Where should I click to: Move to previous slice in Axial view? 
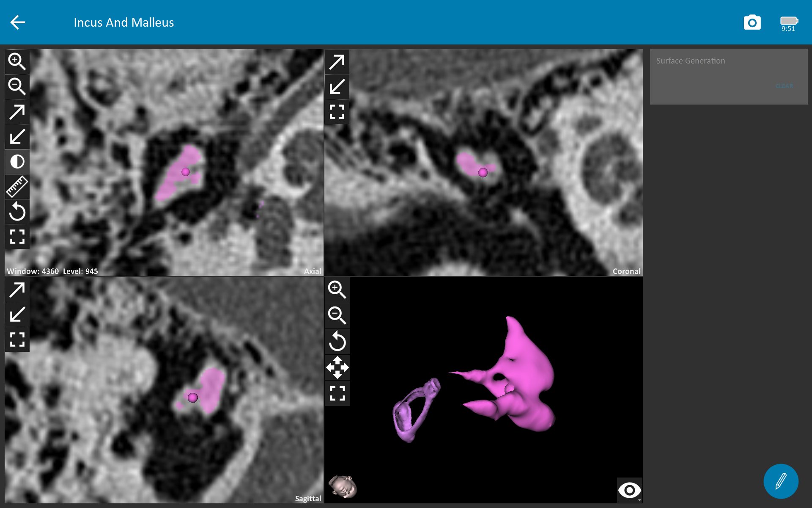click(x=17, y=137)
